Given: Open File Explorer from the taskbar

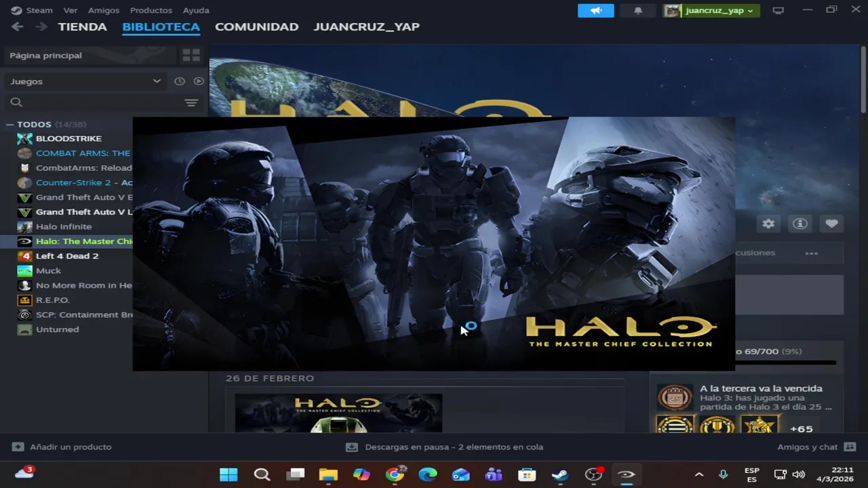Looking at the screenshot, I should click(x=328, y=474).
